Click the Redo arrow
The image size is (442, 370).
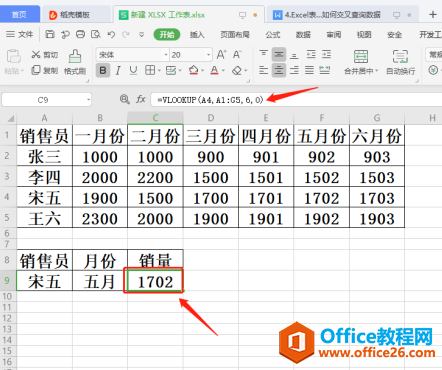[x=126, y=34]
